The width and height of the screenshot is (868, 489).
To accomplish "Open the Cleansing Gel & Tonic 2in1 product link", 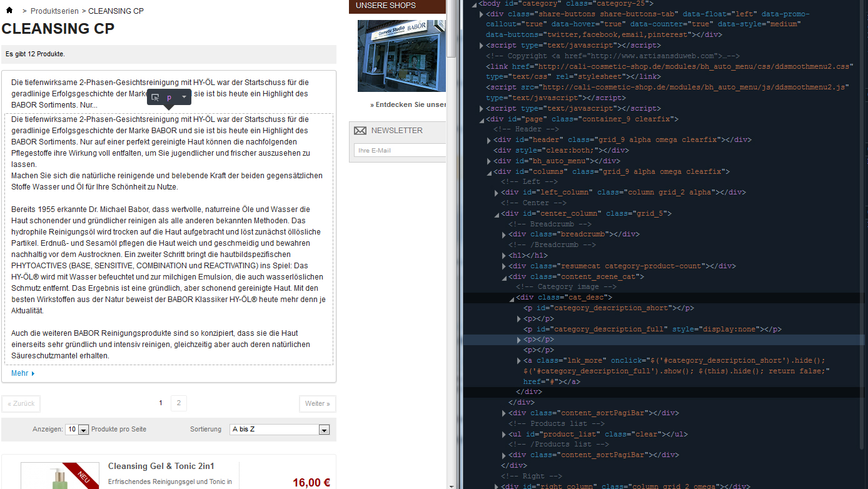I will click(x=161, y=466).
